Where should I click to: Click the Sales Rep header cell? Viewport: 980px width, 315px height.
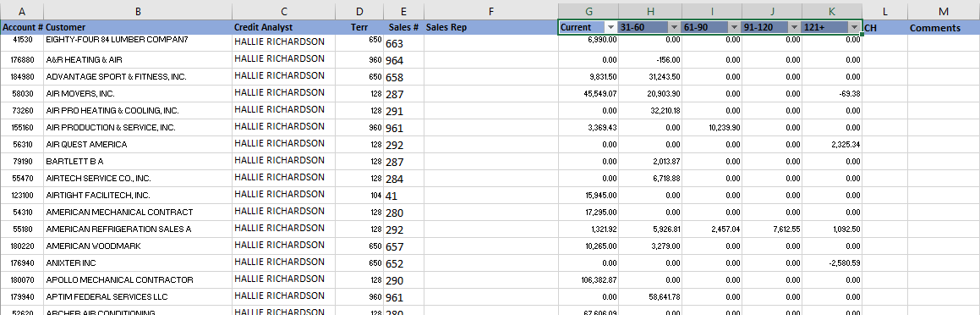coord(491,28)
